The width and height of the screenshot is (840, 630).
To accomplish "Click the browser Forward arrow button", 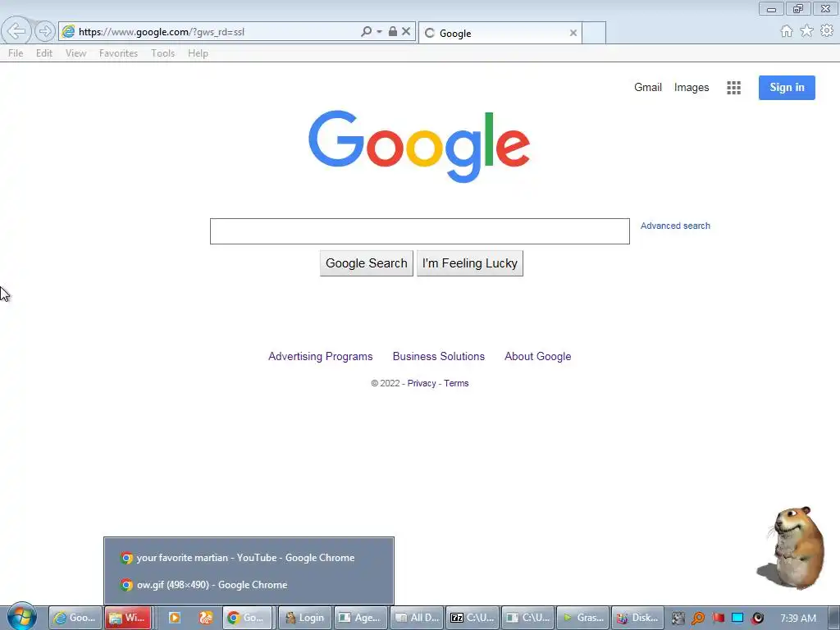I will (44, 31).
